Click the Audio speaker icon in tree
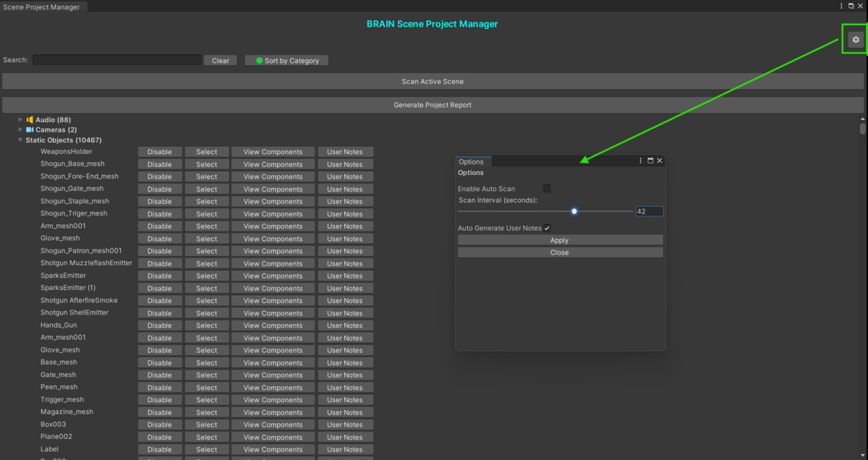 click(30, 120)
